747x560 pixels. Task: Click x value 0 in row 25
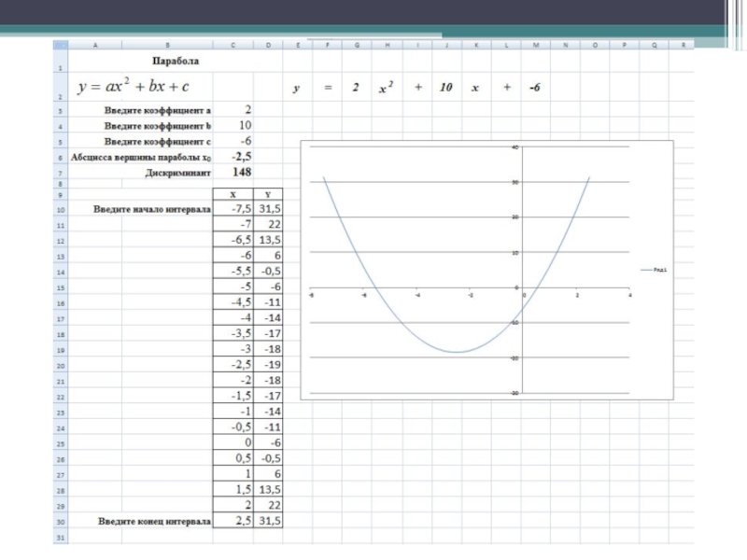pos(233,442)
